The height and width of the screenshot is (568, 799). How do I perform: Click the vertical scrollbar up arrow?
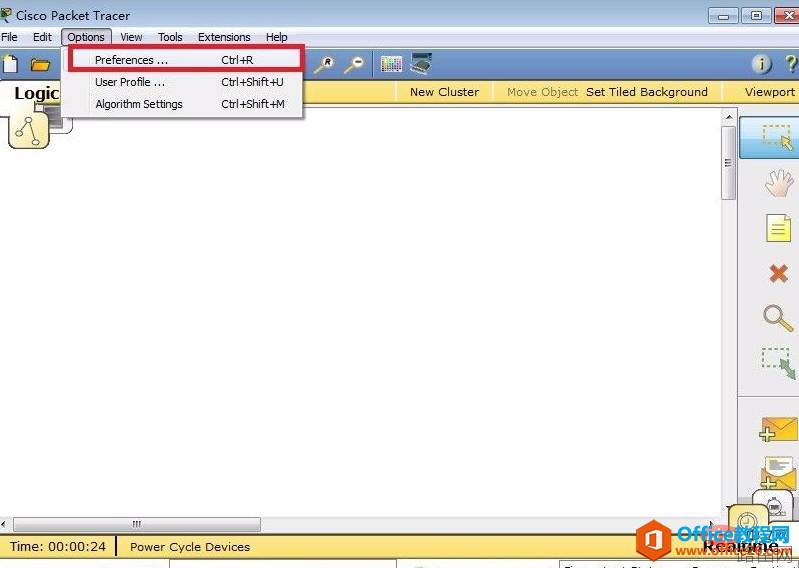[729, 117]
